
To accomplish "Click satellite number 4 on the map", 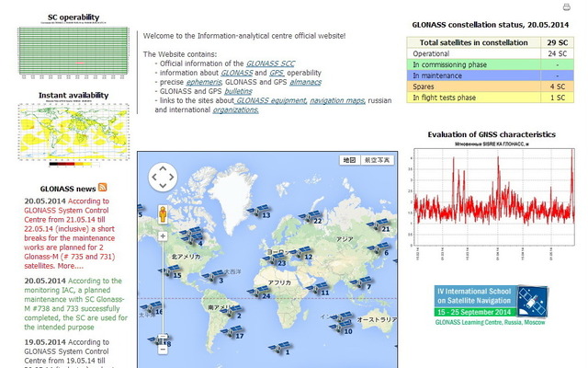I will [192, 239].
